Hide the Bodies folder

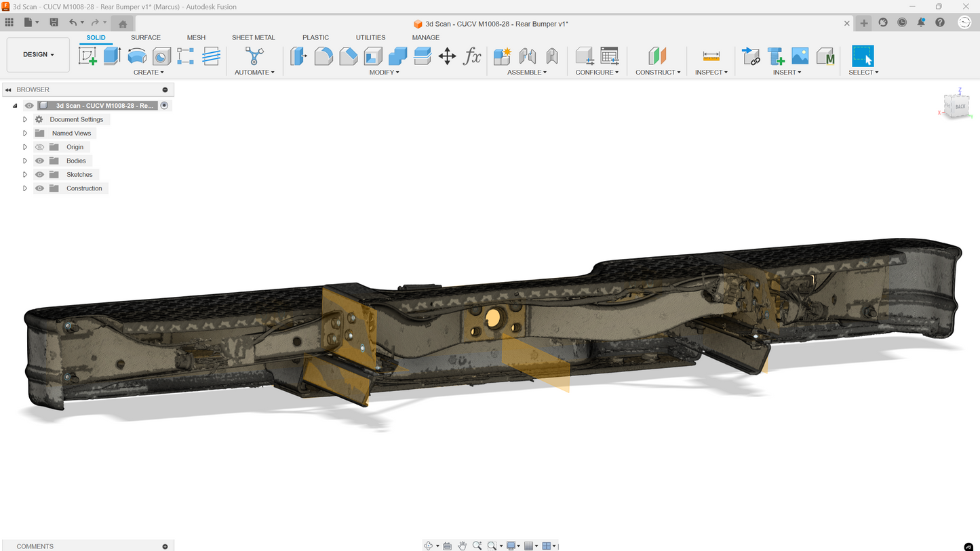pos(39,161)
